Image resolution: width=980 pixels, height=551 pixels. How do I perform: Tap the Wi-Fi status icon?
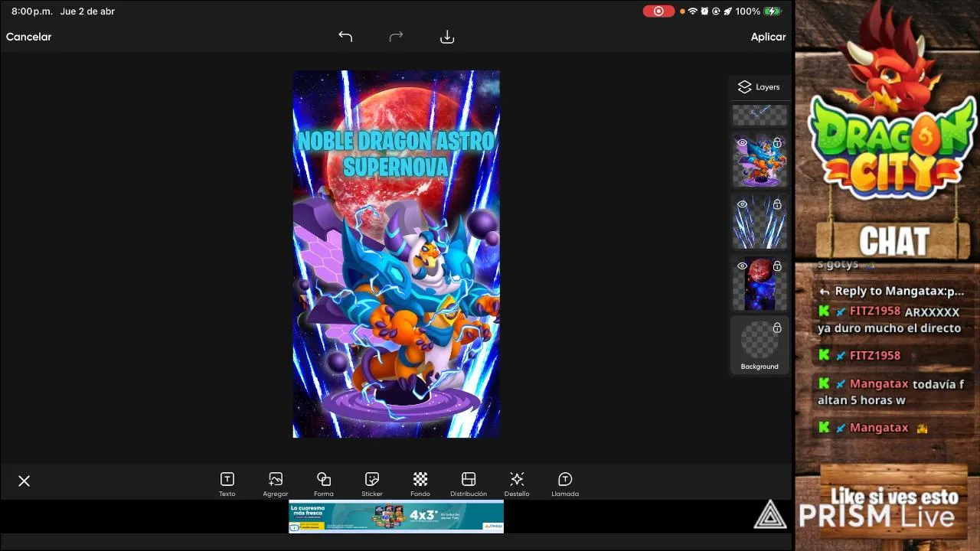[693, 11]
